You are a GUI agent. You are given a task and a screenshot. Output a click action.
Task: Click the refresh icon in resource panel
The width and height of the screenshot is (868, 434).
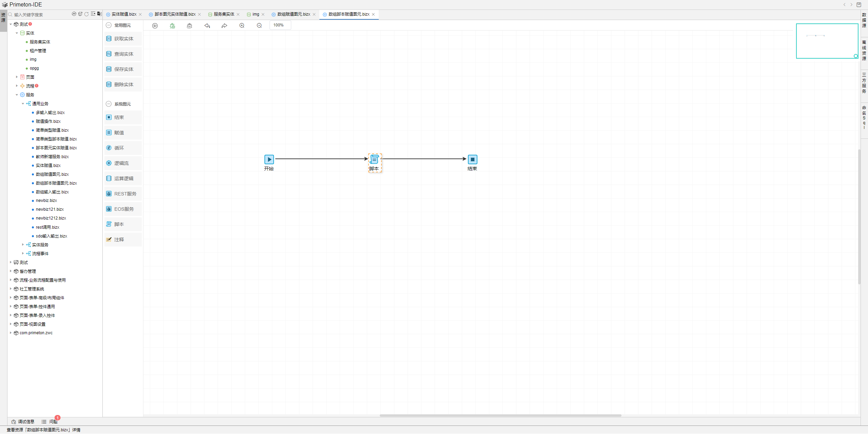point(86,14)
